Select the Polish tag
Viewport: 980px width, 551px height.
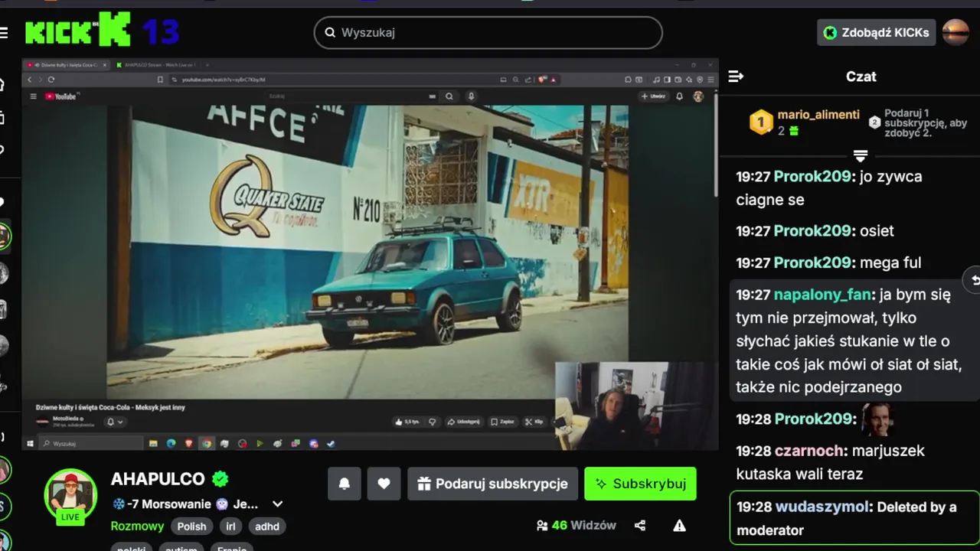[192, 527]
